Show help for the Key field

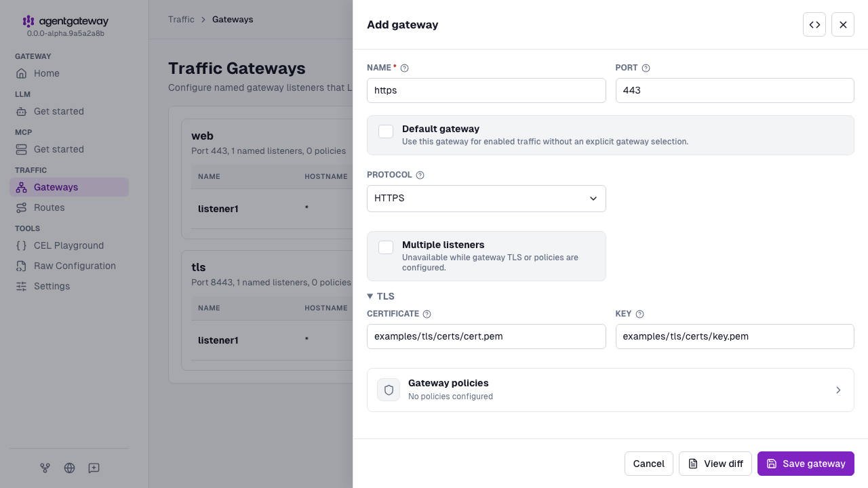pos(639,314)
